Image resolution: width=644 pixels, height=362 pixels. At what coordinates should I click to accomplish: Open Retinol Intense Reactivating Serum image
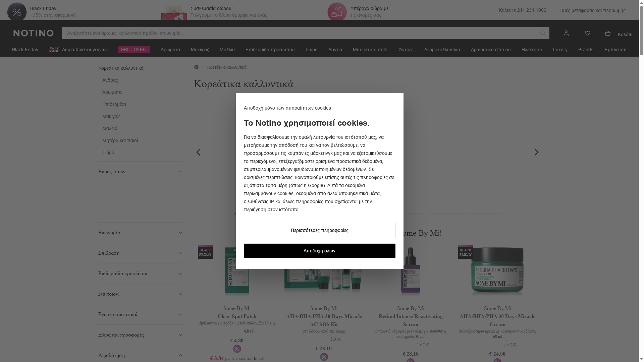pos(411,271)
